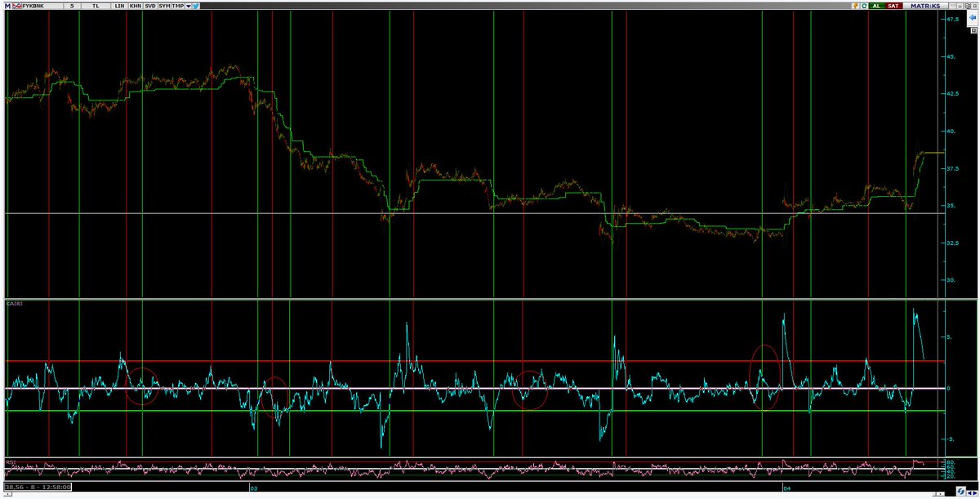Expand the dropdown arrow after TMP
The image size is (980, 499).
tap(189, 6)
